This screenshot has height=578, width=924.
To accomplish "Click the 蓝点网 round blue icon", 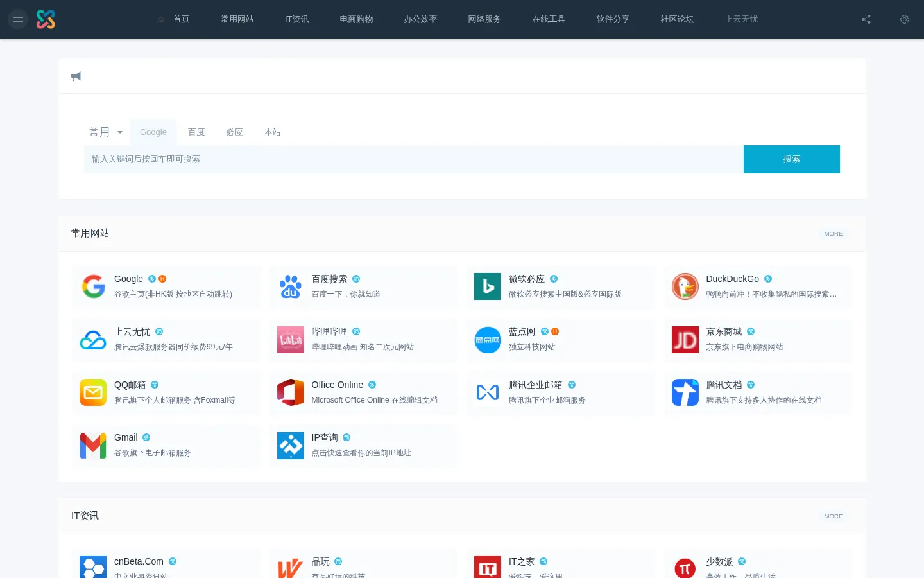I will (x=488, y=340).
